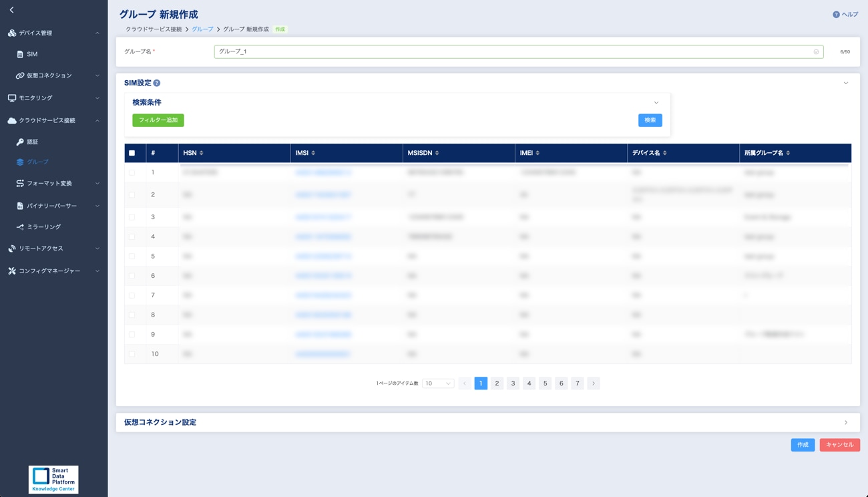Click the ミラーリング icon
Screen dimensions: 868x497
pos(20,227)
